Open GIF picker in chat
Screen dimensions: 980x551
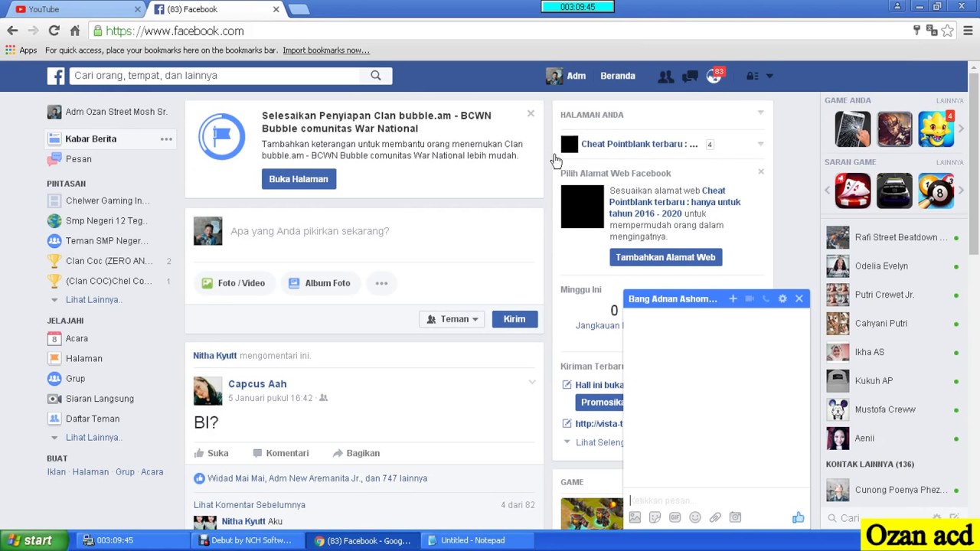click(675, 517)
